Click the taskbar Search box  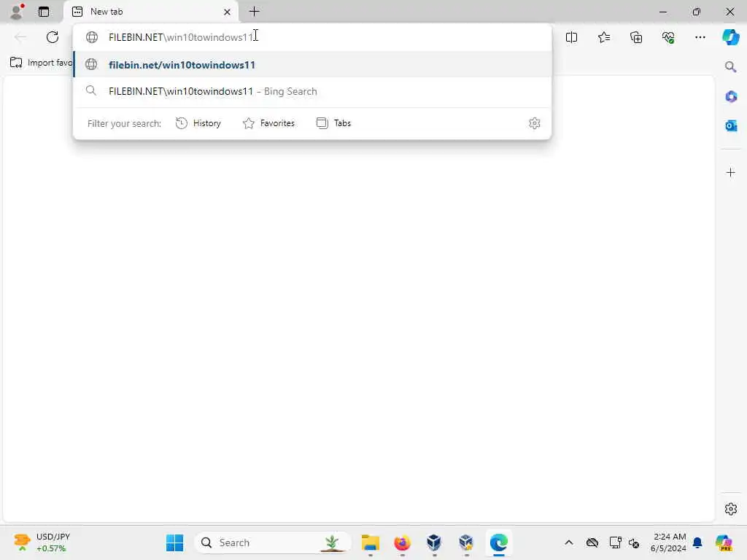pos(273,542)
